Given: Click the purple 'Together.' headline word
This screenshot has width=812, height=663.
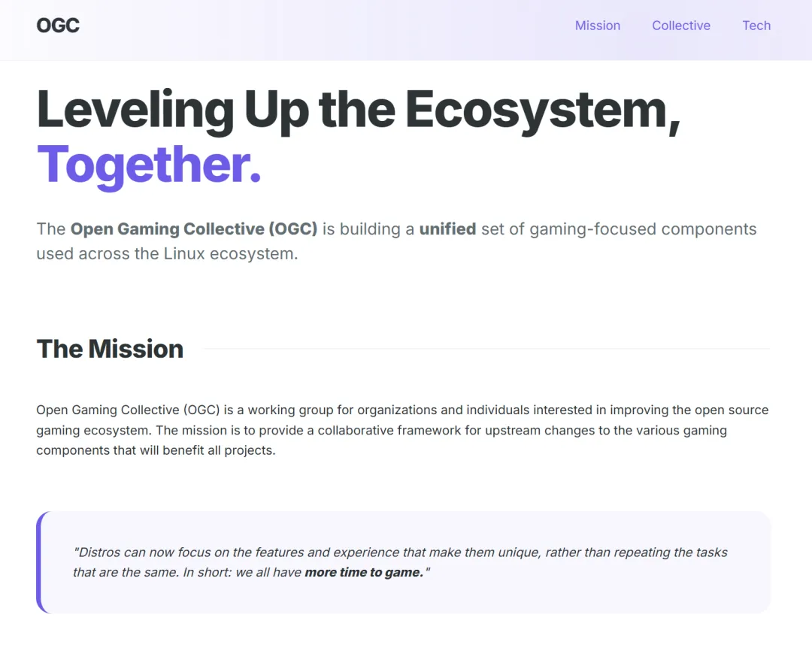Looking at the screenshot, I should 149,165.
